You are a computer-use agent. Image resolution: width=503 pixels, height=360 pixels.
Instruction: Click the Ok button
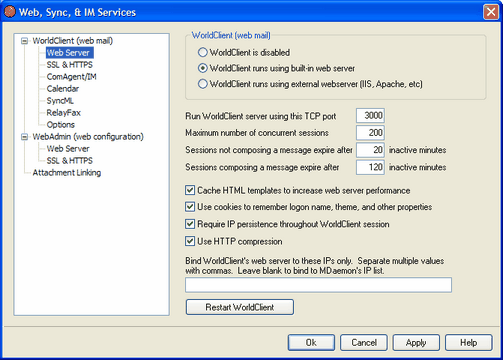pos(311,343)
